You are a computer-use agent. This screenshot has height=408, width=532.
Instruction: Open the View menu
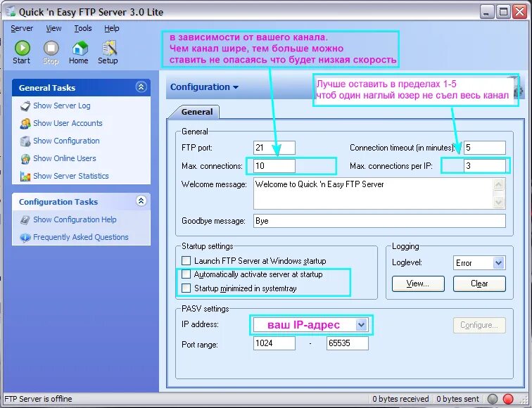coord(53,28)
